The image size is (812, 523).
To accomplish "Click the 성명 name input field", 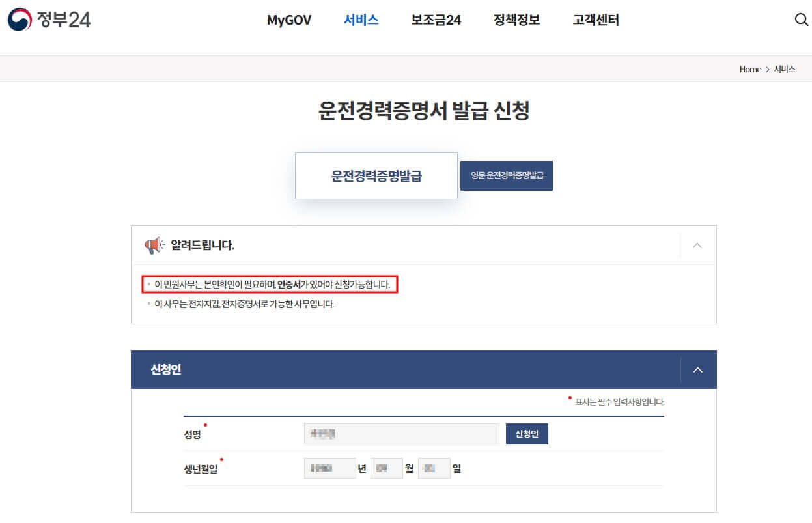I will click(401, 433).
